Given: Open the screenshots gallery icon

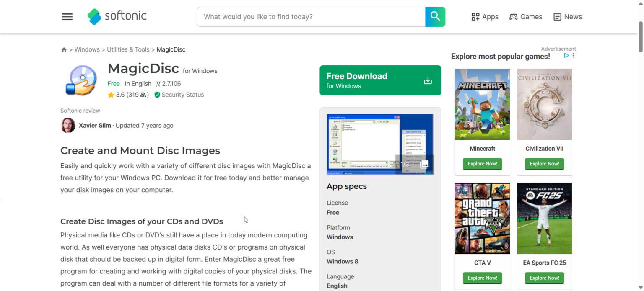Looking at the screenshot, I should coord(424,164).
